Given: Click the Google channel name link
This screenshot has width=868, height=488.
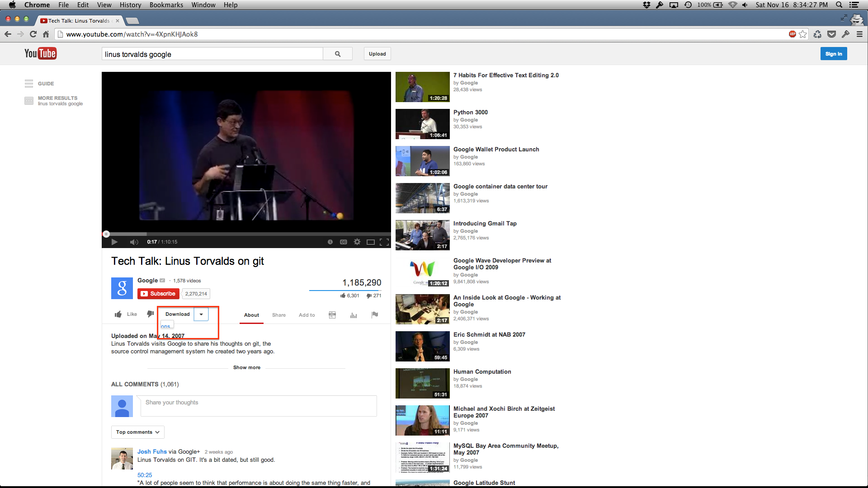Looking at the screenshot, I should pyautogui.click(x=147, y=281).
